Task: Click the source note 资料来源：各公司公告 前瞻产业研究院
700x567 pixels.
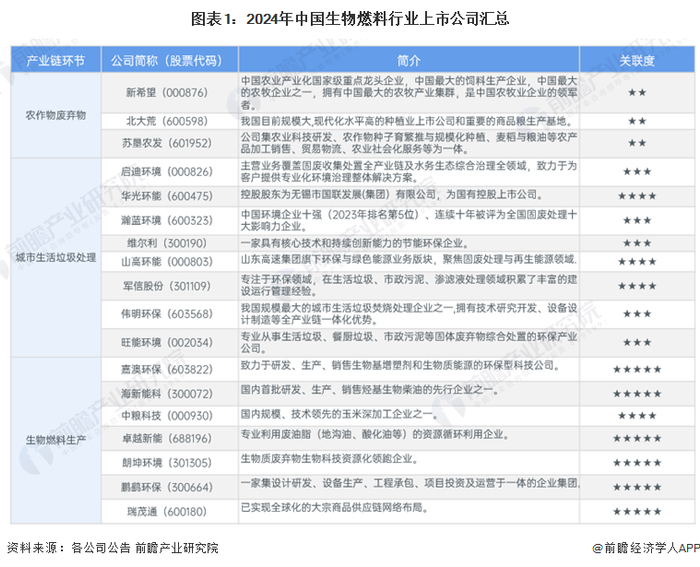Action: 112,547
